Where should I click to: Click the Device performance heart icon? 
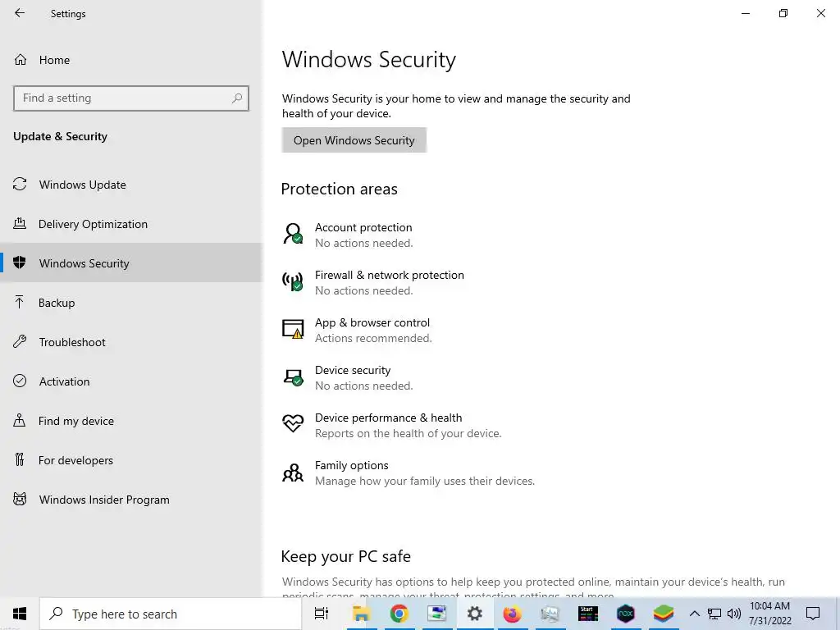click(x=293, y=423)
